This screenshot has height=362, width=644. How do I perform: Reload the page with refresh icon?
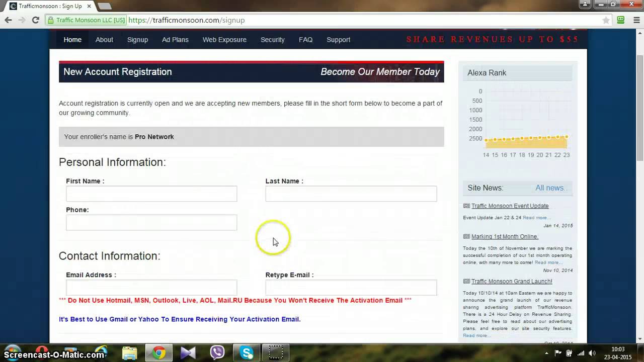pyautogui.click(x=35, y=20)
